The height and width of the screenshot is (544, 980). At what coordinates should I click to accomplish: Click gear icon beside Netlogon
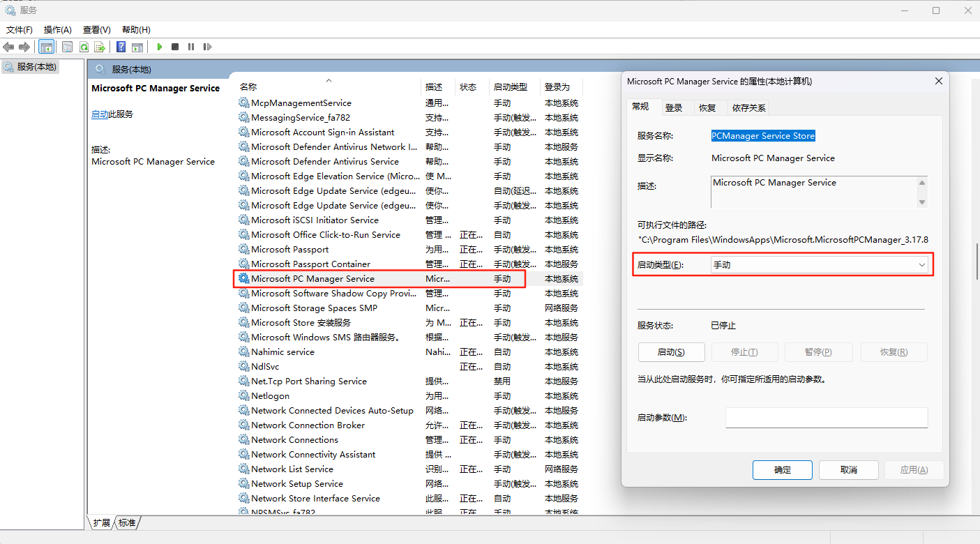pyautogui.click(x=243, y=395)
